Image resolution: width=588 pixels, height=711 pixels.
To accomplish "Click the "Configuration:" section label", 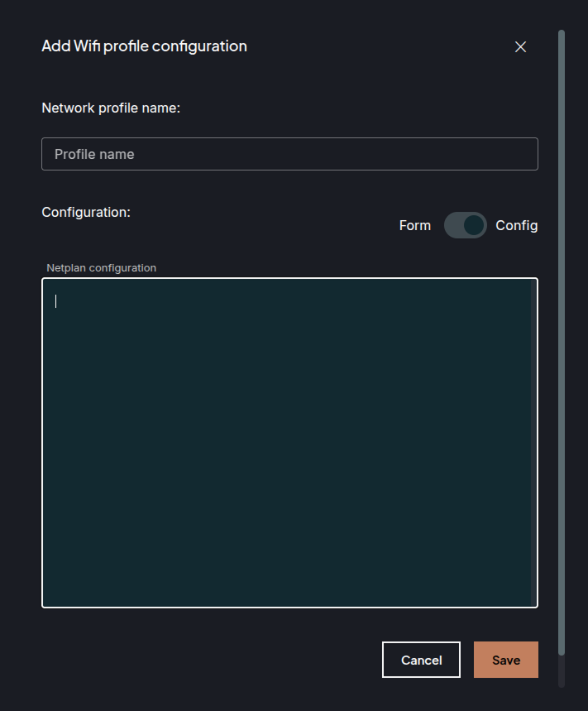I will pos(86,212).
